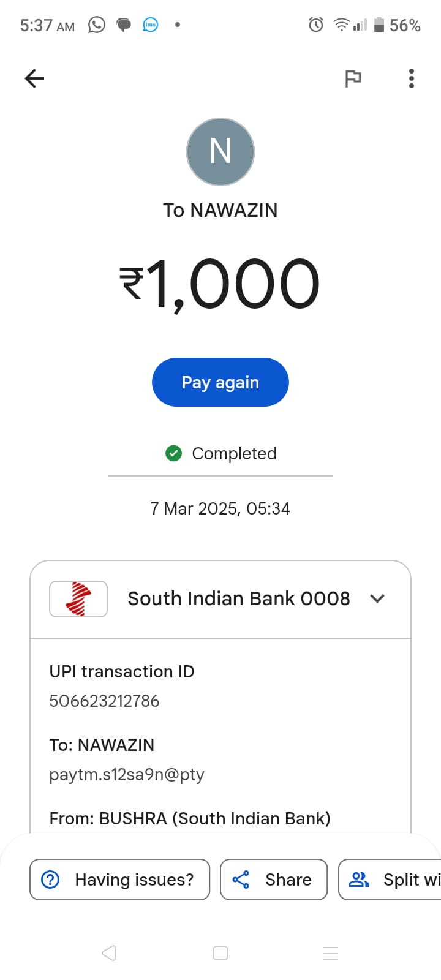Tap the flag report icon
The width and height of the screenshot is (441, 980).
click(x=353, y=78)
